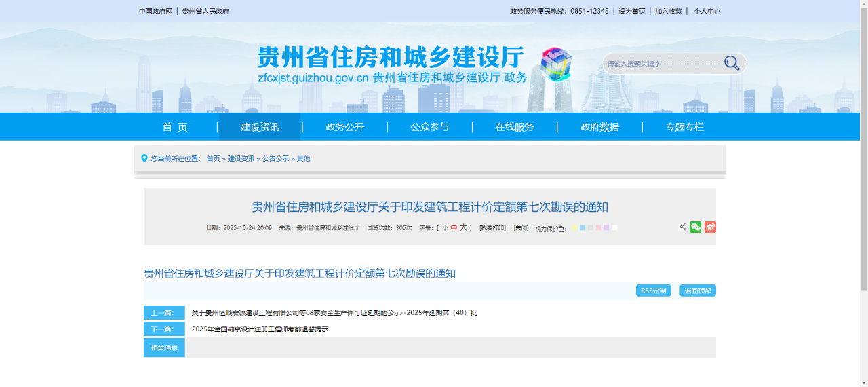Click 我要打印 to print the article
Screen dimensions: 868x387
point(492,228)
